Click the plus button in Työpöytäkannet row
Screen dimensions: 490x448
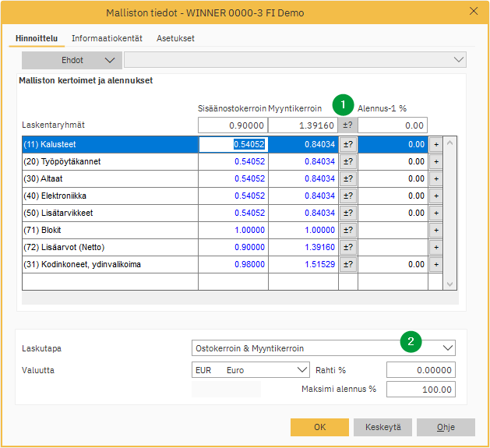pos(435,161)
